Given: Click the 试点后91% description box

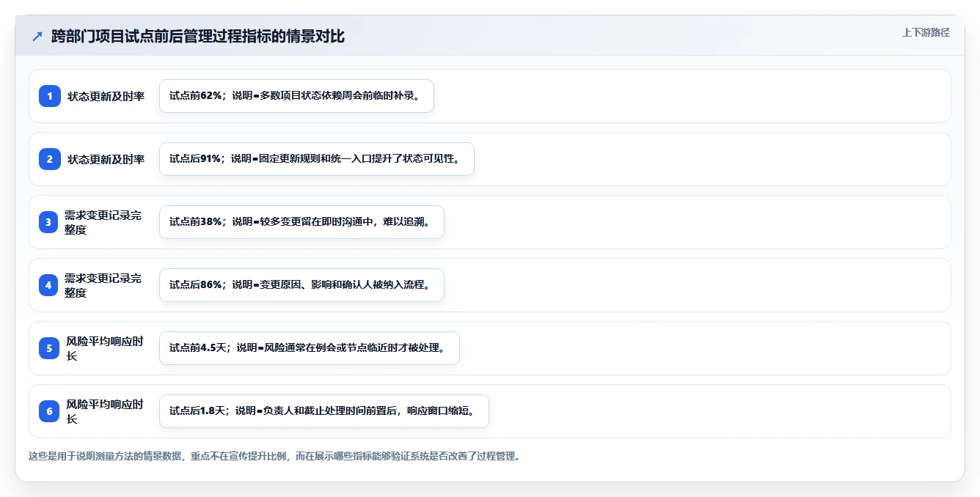Looking at the screenshot, I should 317,159.
